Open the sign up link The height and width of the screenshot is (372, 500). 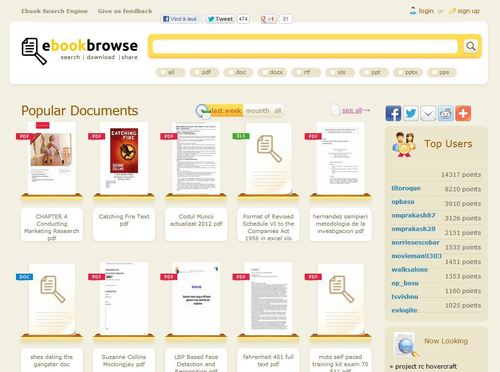(x=468, y=11)
